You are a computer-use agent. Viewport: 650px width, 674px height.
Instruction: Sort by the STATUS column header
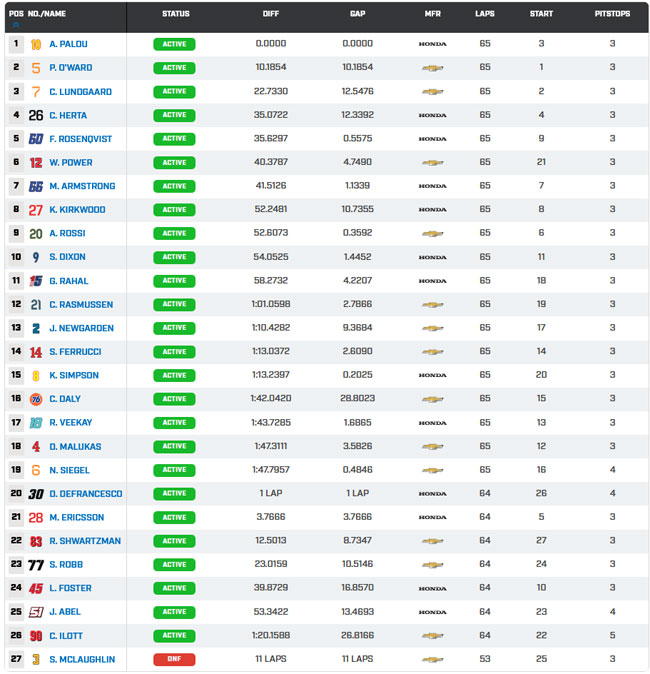tap(176, 14)
